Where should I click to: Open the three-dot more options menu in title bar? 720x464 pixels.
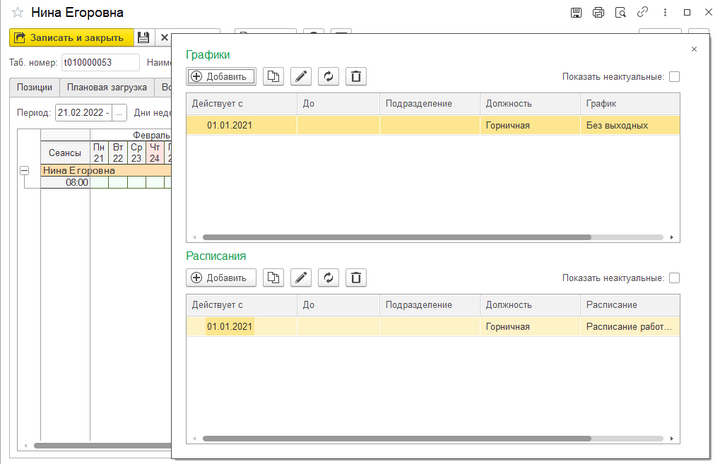[x=665, y=13]
